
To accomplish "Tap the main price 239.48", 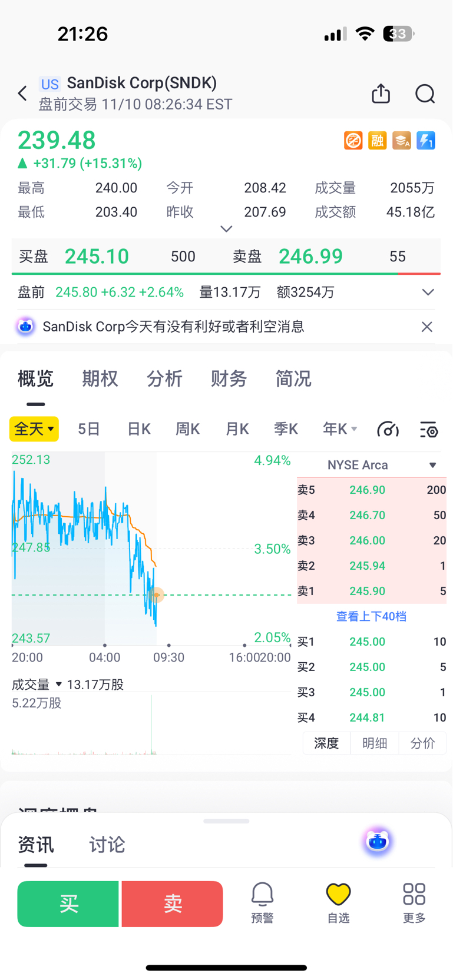I will point(57,140).
